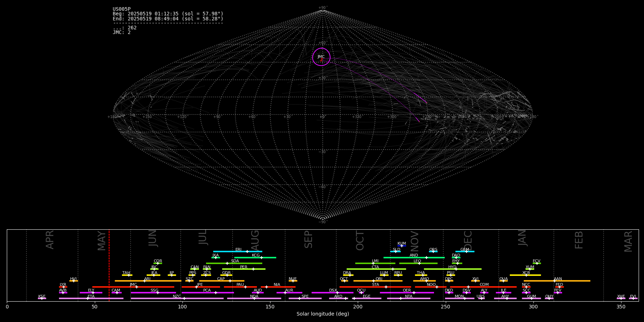Screen dimensions: 644x322
Task: Click the GEM shower label
Action: [464, 250]
